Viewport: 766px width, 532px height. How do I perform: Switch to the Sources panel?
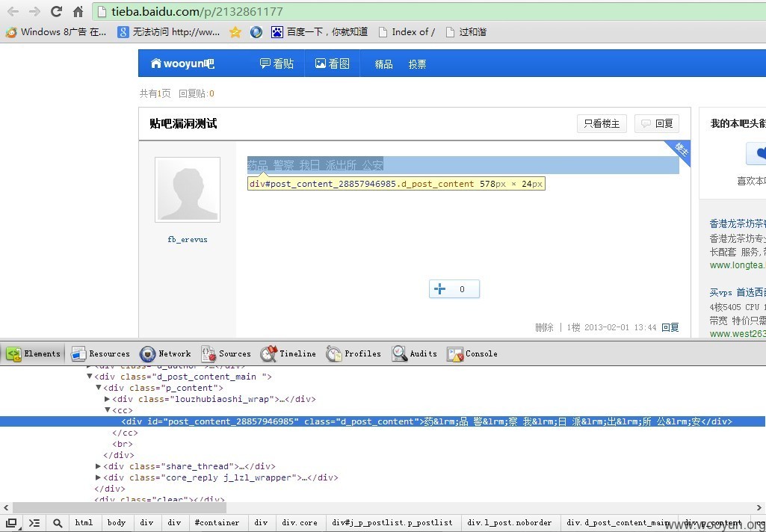226,353
